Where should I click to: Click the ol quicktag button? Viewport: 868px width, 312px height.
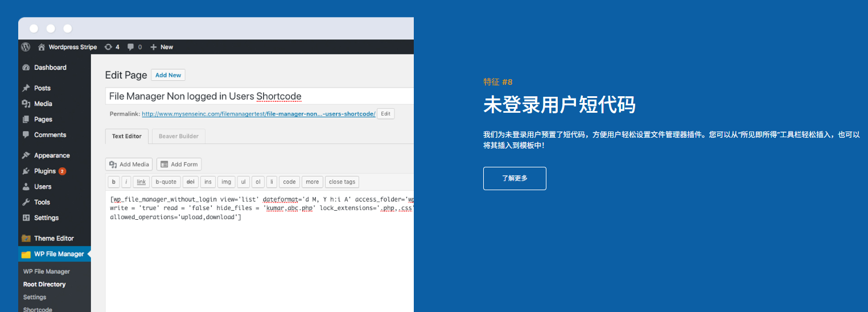pos(258,182)
